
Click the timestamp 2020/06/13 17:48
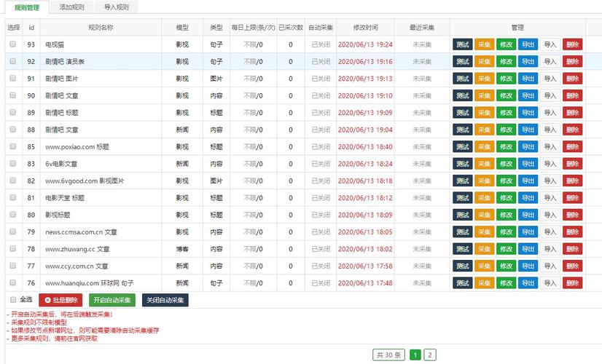[x=365, y=283]
